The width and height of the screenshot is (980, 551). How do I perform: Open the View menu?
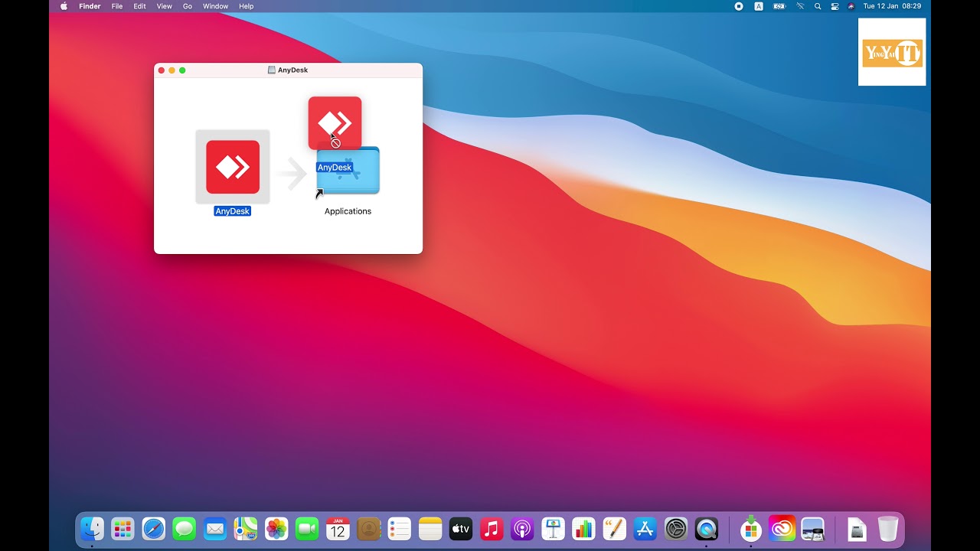164,6
